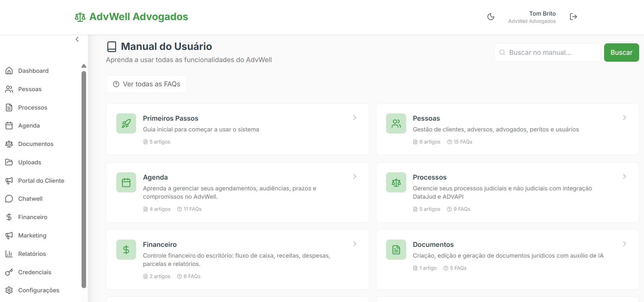Click the logout icon in the header

574,17
